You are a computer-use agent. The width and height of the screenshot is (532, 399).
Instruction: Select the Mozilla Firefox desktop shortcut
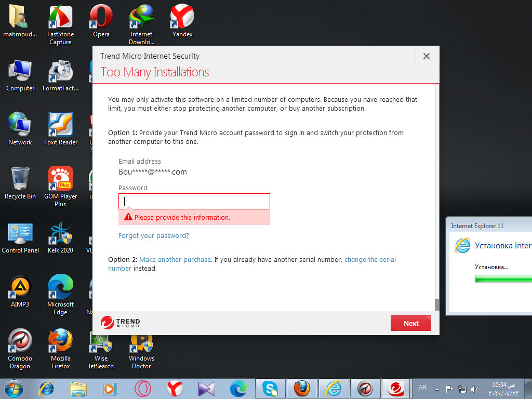pyautogui.click(x=60, y=349)
